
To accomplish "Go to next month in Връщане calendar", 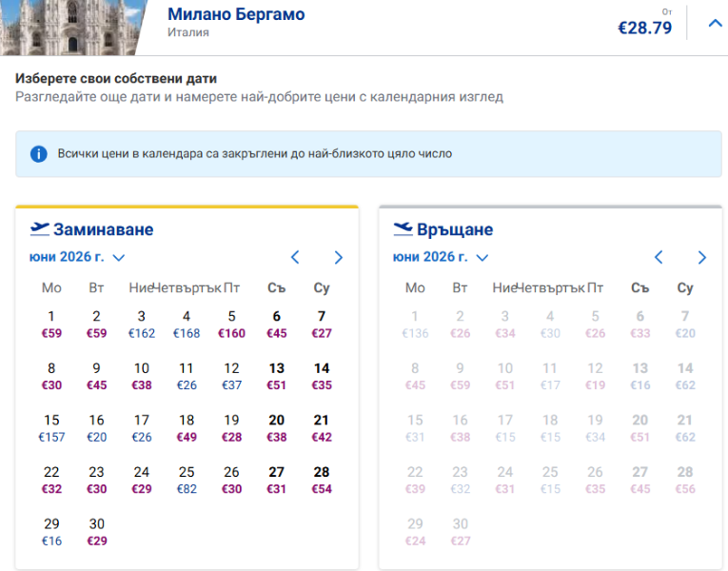I will pyautogui.click(x=702, y=257).
